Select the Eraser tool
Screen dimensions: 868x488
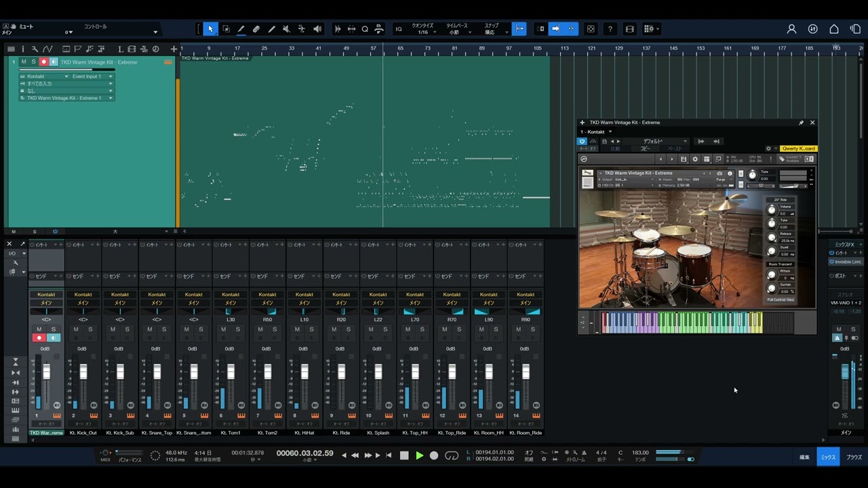tap(256, 29)
